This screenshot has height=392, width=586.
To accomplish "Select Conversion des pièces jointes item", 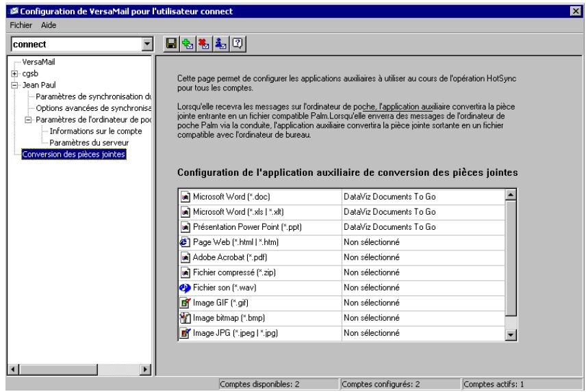I will click(x=74, y=154).
